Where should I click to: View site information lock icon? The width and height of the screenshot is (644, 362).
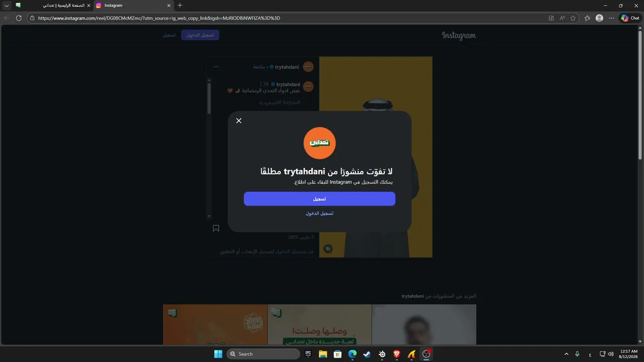[x=32, y=18]
